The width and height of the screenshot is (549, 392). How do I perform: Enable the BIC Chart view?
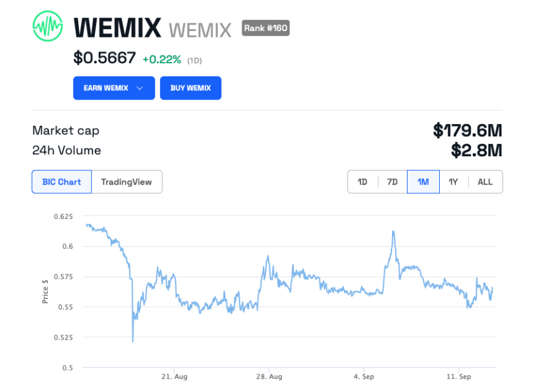pyautogui.click(x=61, y=181)
